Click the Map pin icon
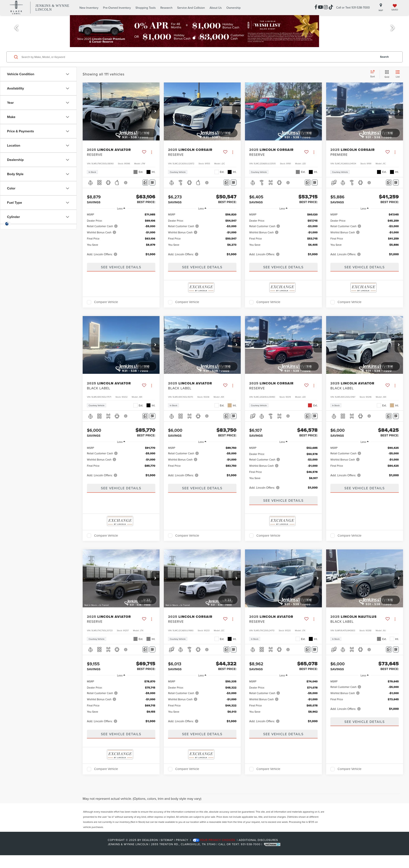409x868 pixels. [381, 5]
